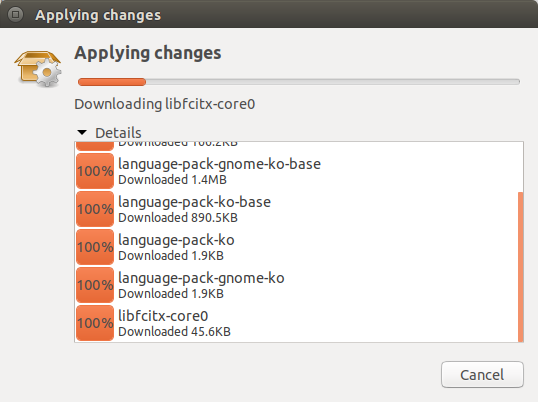Click the 'Downloaded 1.4MB' text
Image resolution: width=538 pixels, height=402 pixels.
tap(173, 180)
